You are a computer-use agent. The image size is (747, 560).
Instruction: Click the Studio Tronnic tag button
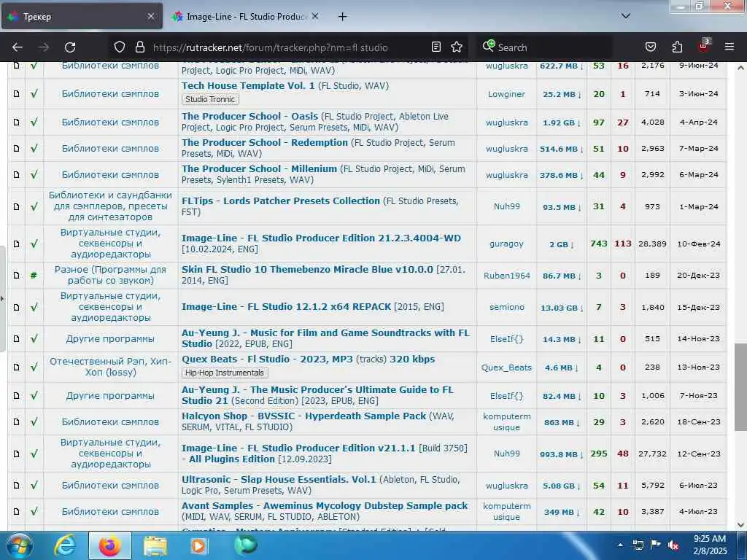point(210,99)
